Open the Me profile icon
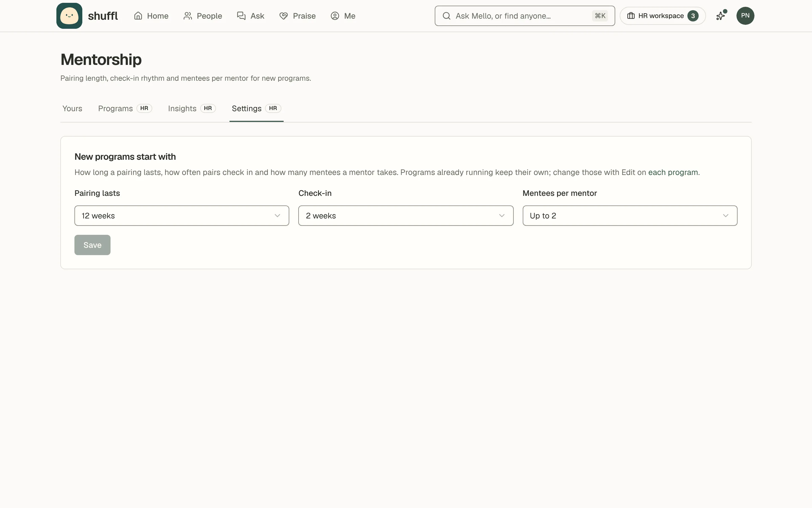Image resolution: width=812 pixels, height=508 pixels. [335, 16]
